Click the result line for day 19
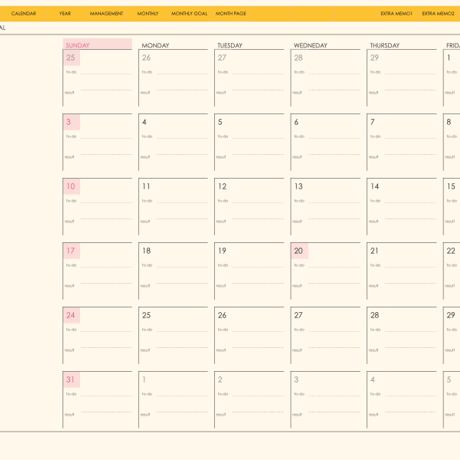This screenshot has height=460, width=460. [258, 284]
